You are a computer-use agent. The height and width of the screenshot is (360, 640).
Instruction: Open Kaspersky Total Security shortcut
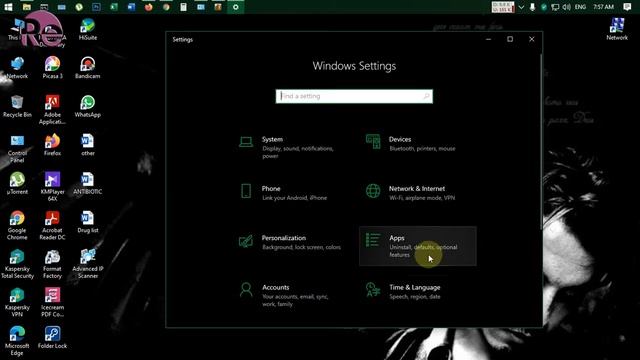(x=17, y=264)
